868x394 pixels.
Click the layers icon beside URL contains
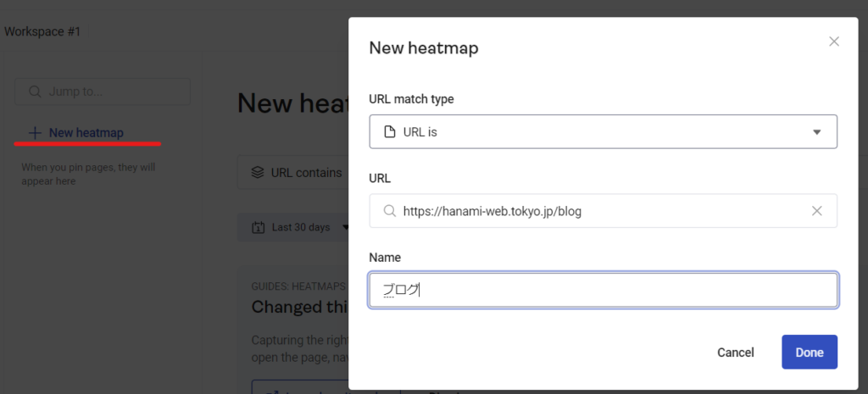pos(258,173)
